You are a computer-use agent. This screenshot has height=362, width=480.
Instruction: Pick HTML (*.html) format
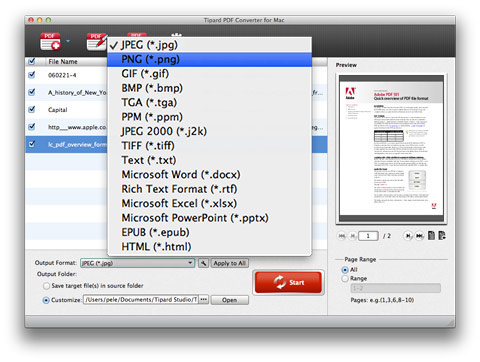tap(209, 247)
